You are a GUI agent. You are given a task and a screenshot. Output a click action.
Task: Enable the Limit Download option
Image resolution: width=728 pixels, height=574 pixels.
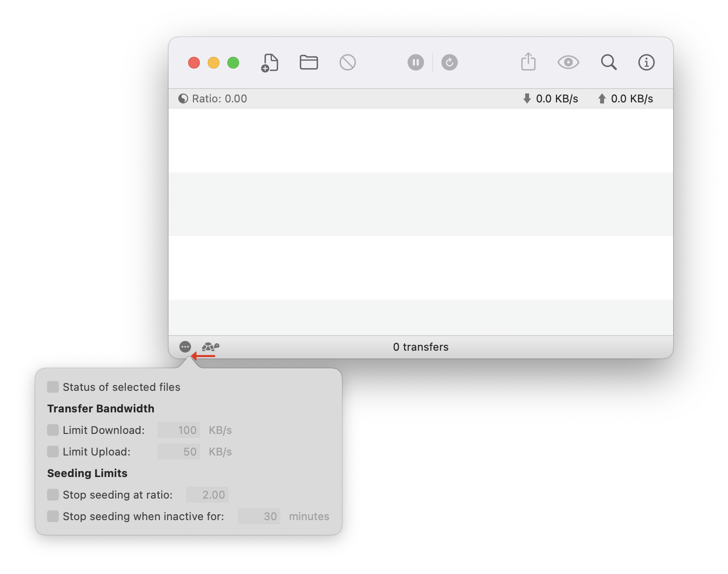(53, 430)
